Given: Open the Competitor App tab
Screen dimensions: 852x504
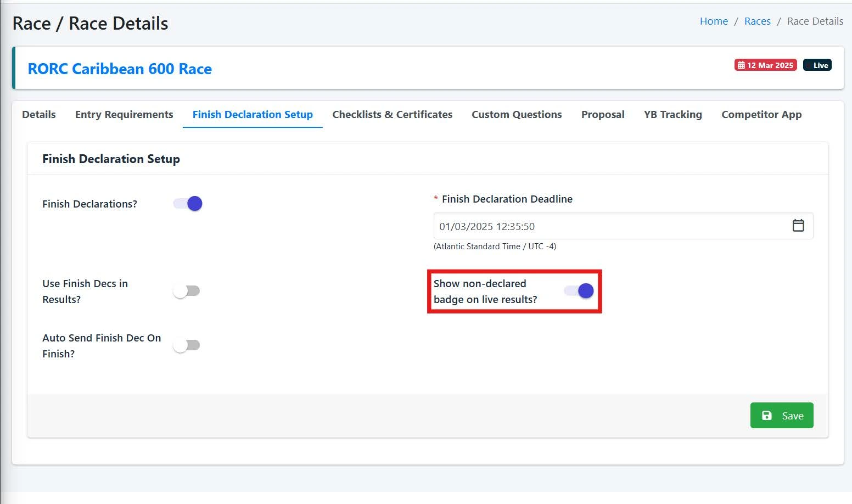Looking at the screenshot, I should (x=761, y=115).
